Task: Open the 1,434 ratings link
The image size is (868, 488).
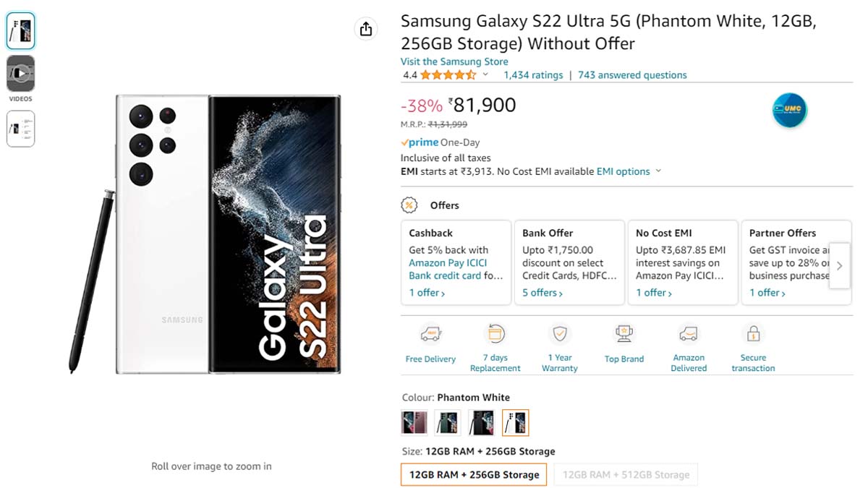Action: (x=533, y=75)
